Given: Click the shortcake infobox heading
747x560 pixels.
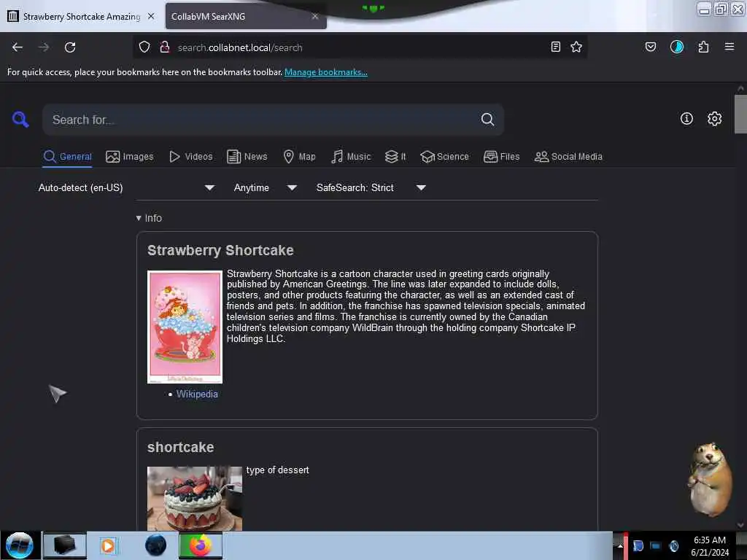Looking at the screenshot, I should tap(181, 447).
